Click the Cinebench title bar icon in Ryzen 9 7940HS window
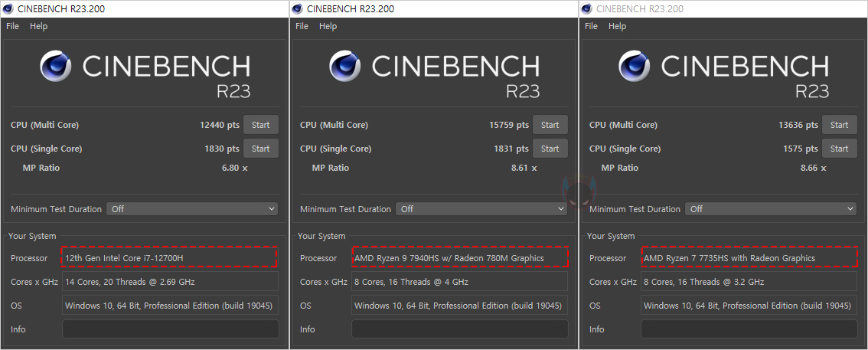868x350 pixels. click(297, 8)
